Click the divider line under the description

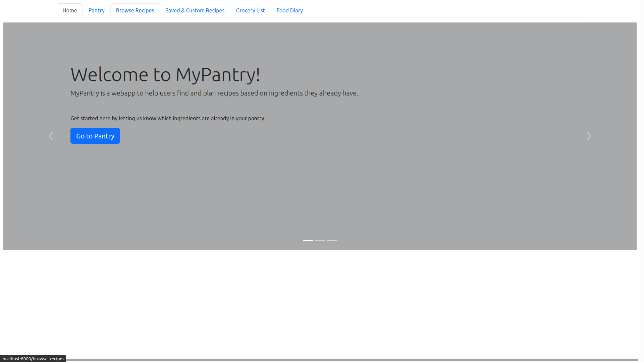point(320,106)
